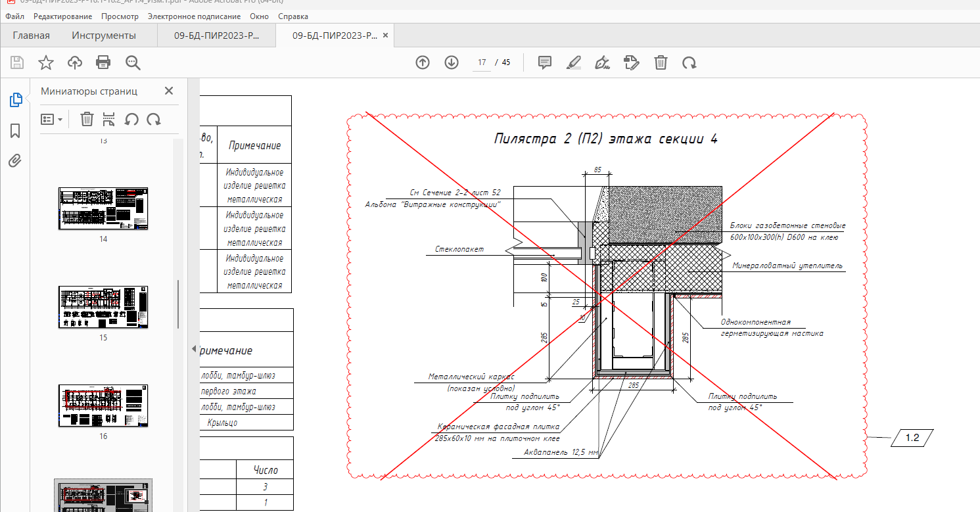The image size is (980, 512).
Task: Toggle the page thumbnails panel icon
Action: (x=16, y=100)
